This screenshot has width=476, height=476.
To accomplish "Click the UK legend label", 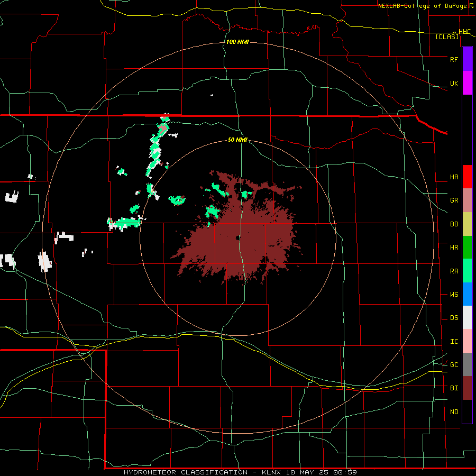I will (x=454, y=83).
